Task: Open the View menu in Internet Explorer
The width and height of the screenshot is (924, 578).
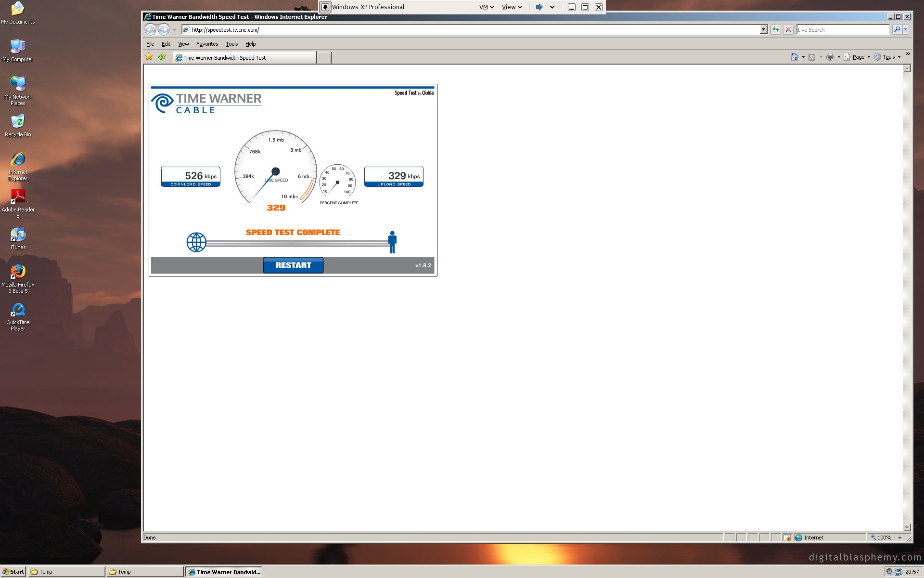Action: pos(183,44)
